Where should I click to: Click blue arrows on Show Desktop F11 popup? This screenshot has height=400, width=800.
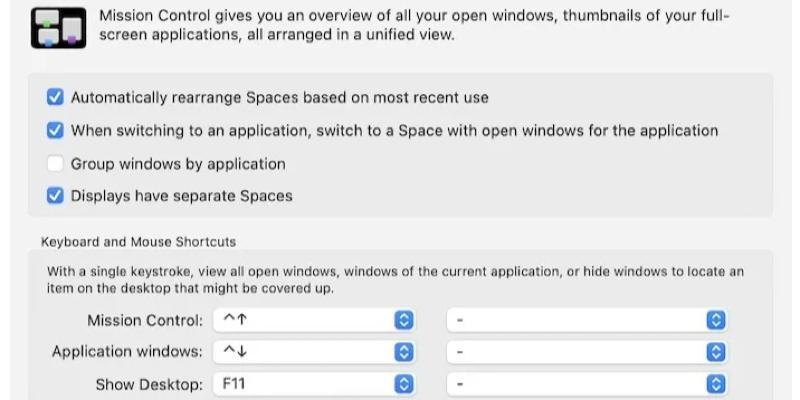(x=404, y=384)
